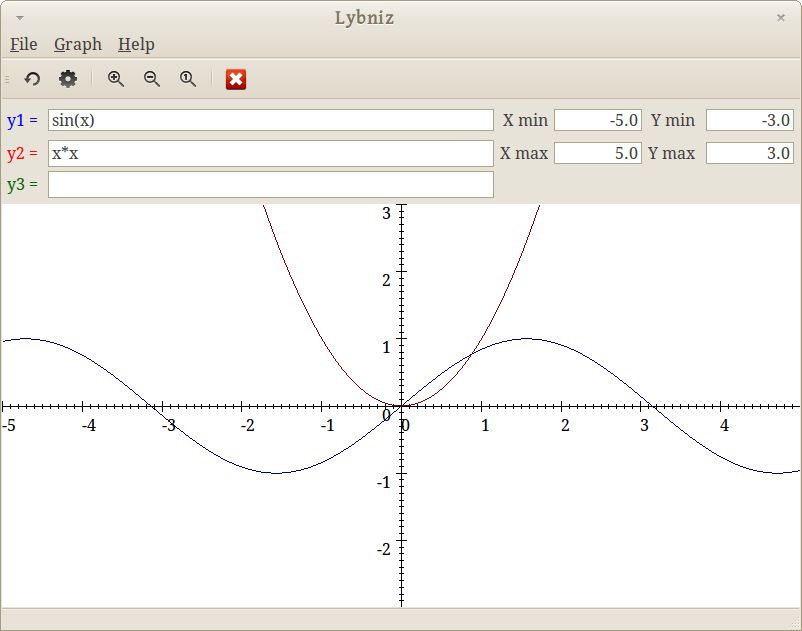Focus the Y max value field
The height and width of the screenshot is (631, 802).
point(750,153)
